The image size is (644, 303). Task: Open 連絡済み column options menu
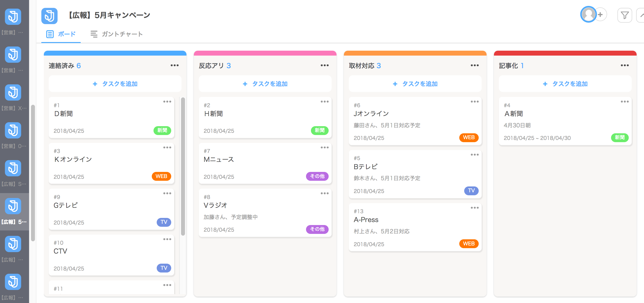(174, 65)
